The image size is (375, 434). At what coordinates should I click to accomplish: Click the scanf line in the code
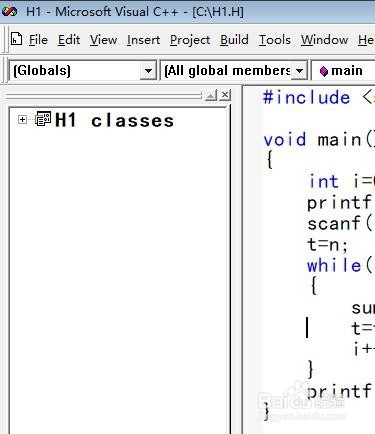coord(340,223)
